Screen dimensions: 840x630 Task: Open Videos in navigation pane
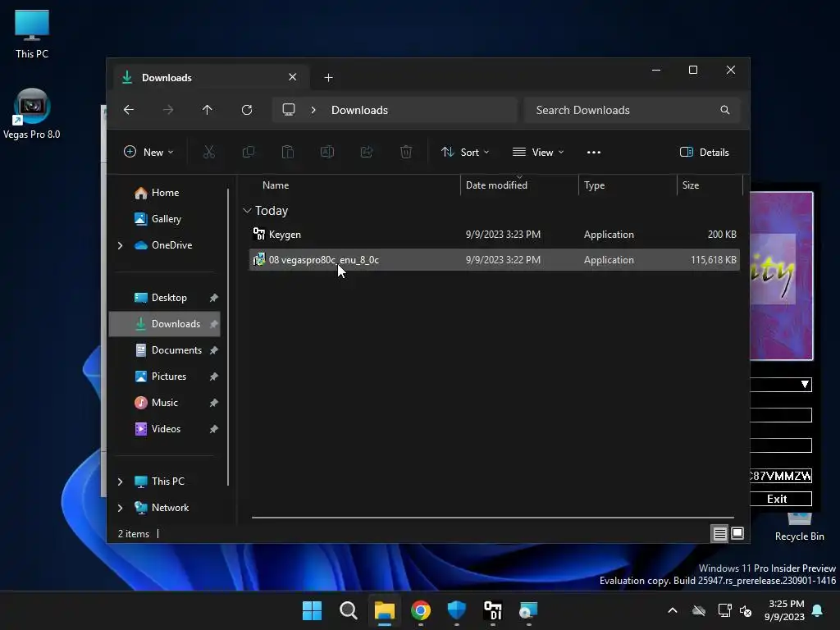coord(166,429)
